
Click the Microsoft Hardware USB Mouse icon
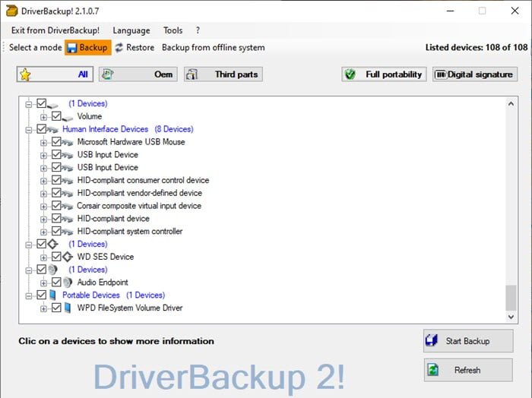tap(68, 142)
